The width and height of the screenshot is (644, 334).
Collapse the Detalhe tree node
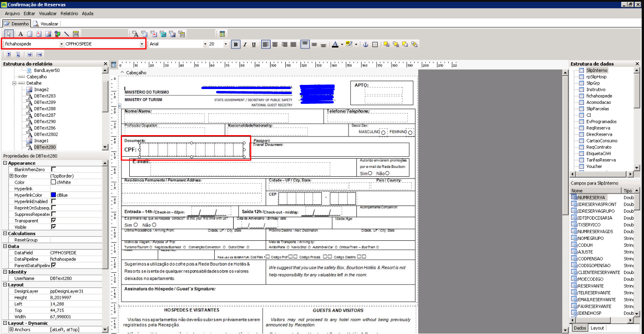[14, 83]
